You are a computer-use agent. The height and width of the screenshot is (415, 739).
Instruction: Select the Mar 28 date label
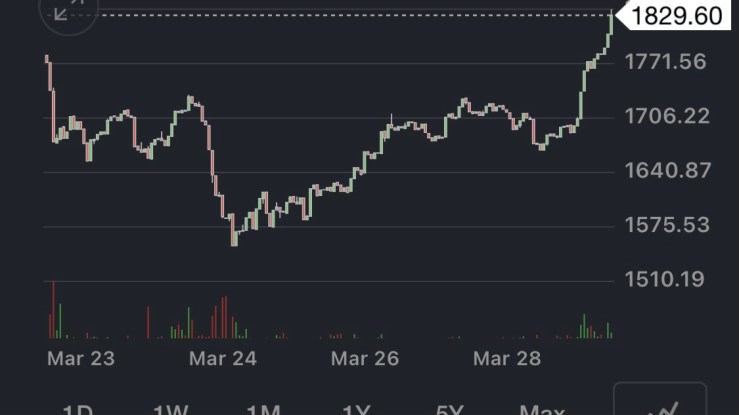pos(507,358)
